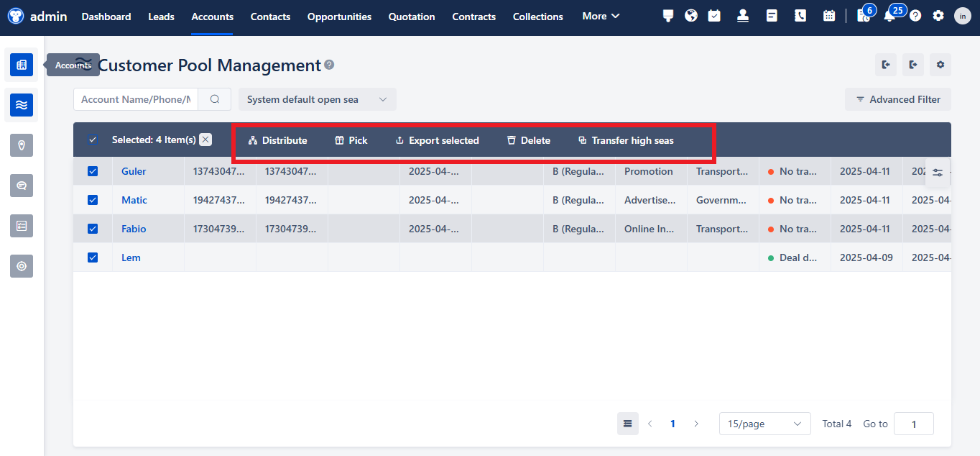Open the calendar icon in the top navigation

(829, 15)
